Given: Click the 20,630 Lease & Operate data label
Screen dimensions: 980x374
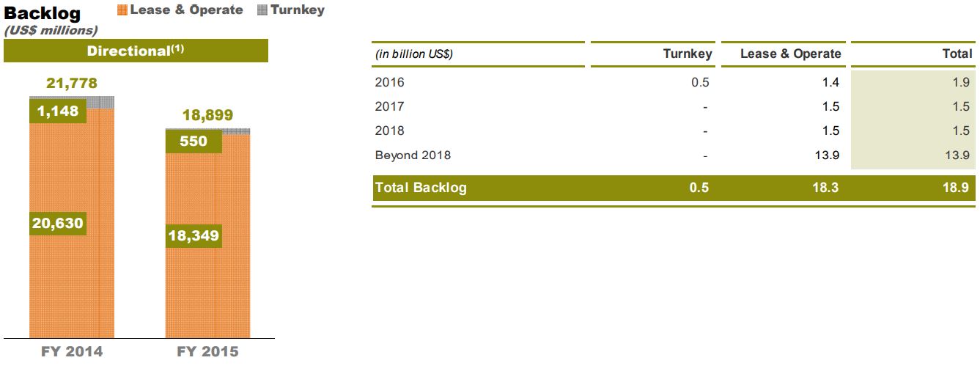Looking at the screenshot, I should [58, 224].
